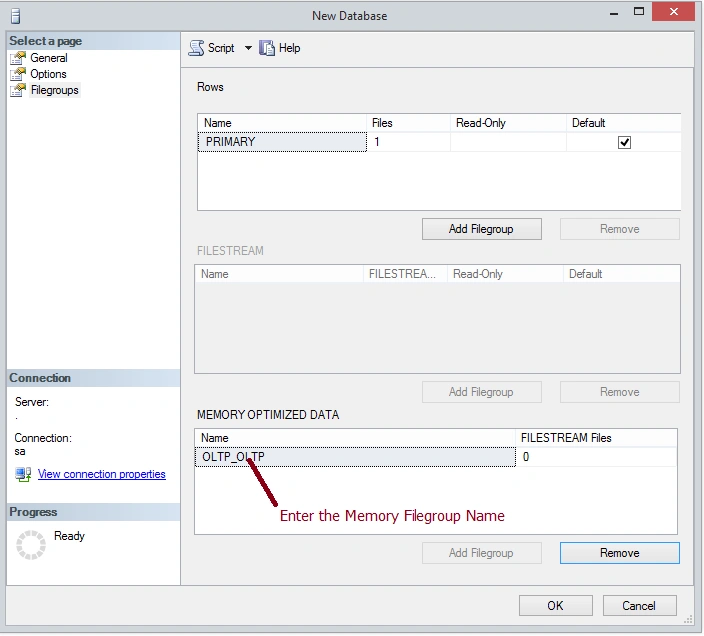Toggle Default checkbox for PRIMARY filegroup

(x=624, y=143)
